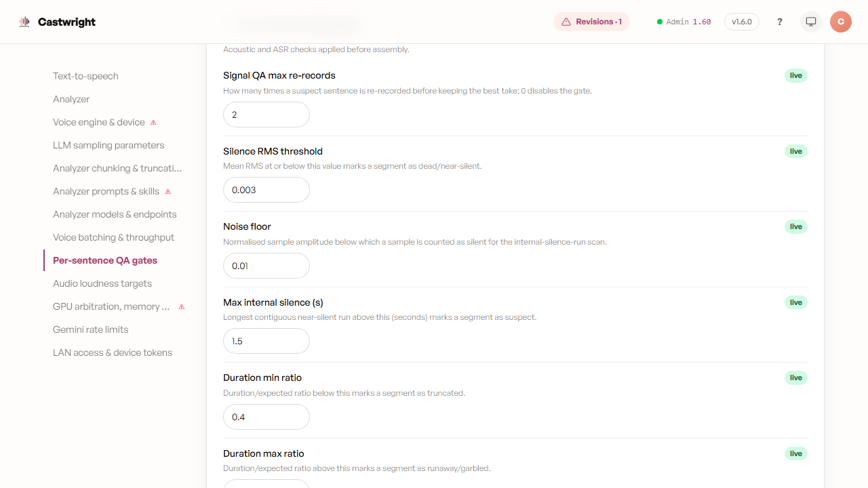Click the Signal QA max re-records field

click(x=267, y=115)
